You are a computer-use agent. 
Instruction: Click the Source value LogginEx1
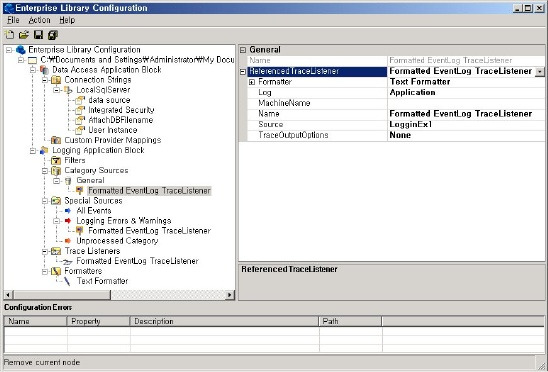(x=411, y=124)
